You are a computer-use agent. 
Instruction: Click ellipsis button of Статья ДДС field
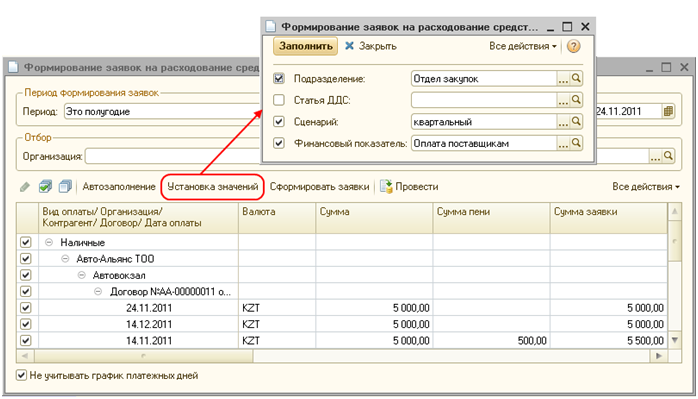pyautogui.click(x=563, y=100)
